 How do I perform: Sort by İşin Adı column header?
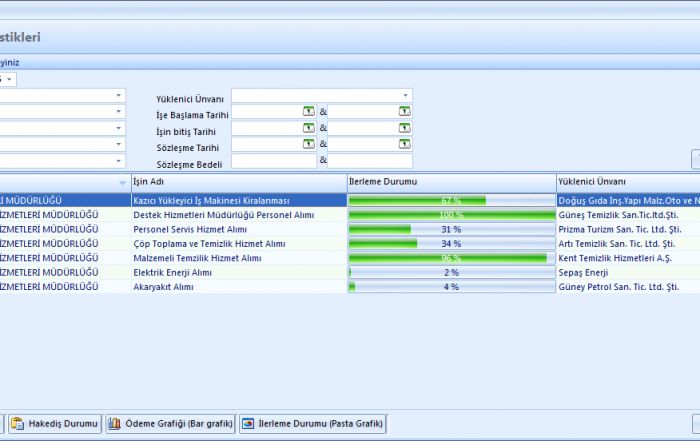click(x=237, y=182)
